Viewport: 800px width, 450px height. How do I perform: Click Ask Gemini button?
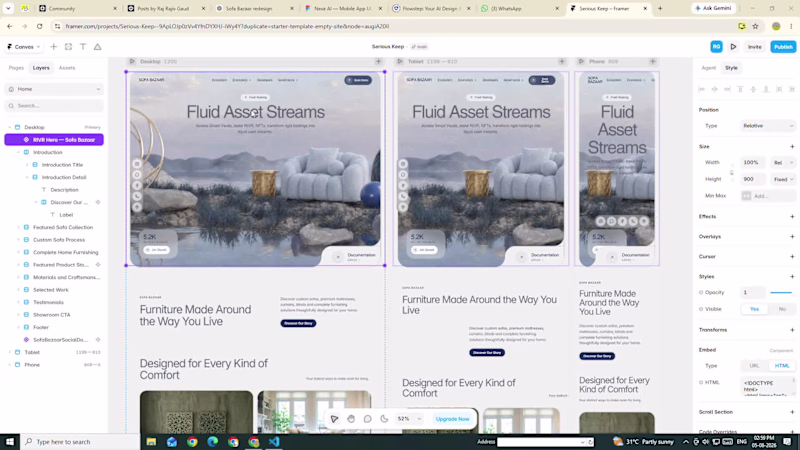pos(714,8)
